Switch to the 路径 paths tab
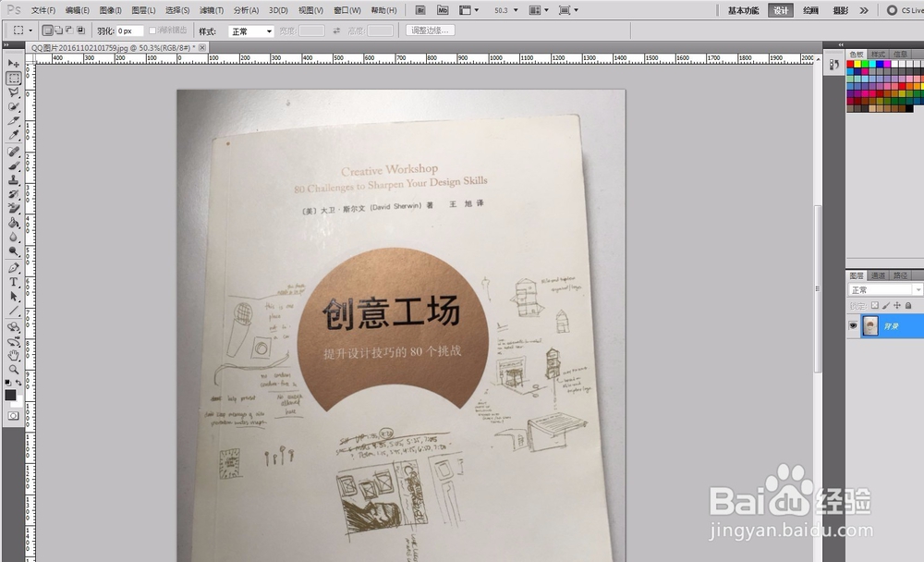924x562 pixels. (x=900, y=275)
